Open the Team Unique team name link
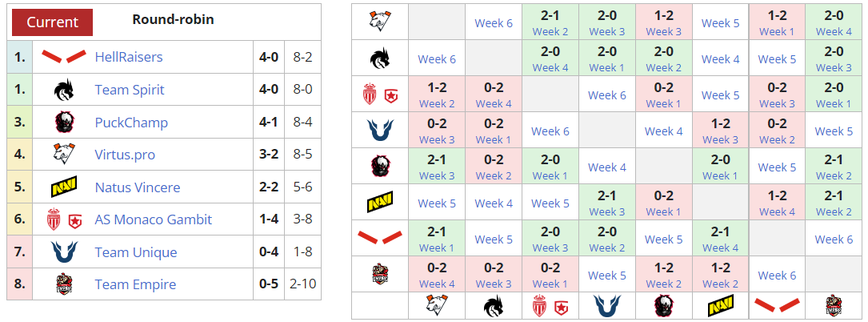 tap(136, 252)
